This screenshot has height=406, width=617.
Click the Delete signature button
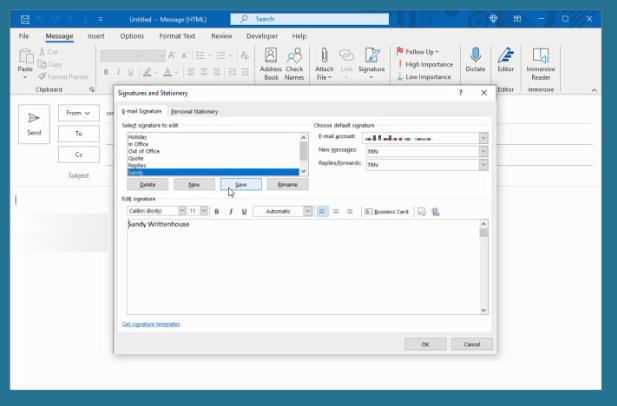148,184
